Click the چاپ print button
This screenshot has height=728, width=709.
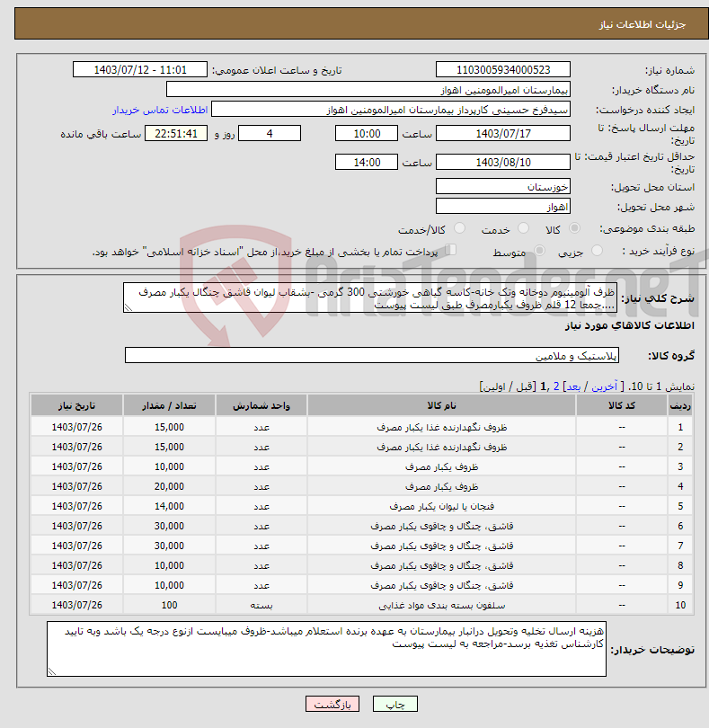click(x=395, y=704)
